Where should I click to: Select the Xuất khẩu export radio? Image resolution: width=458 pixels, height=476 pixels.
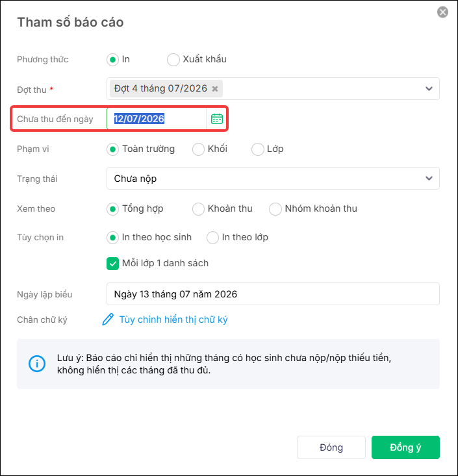(x=173, y=60)
